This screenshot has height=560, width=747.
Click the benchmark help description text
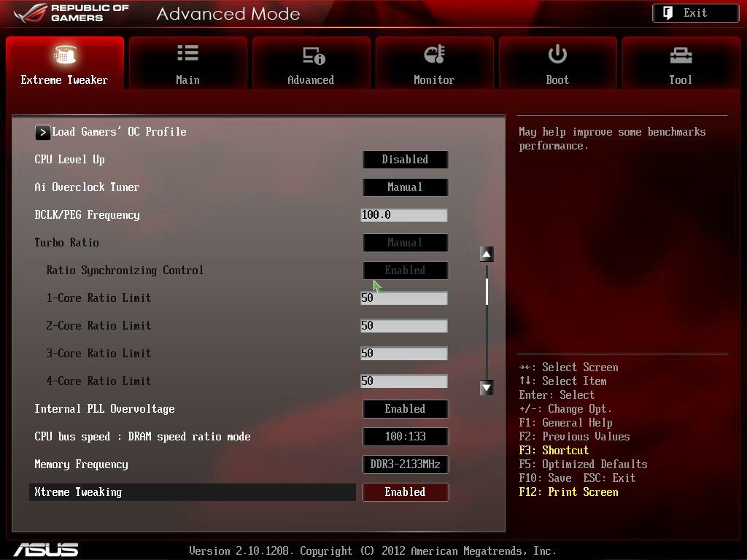pos(612,139)
